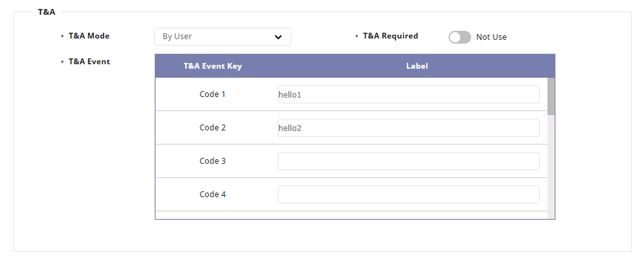Click the chevron arrow in T&A Mode combo box
Image resolution: width=644 pixels, height=262 pixels.
[278, 37]
